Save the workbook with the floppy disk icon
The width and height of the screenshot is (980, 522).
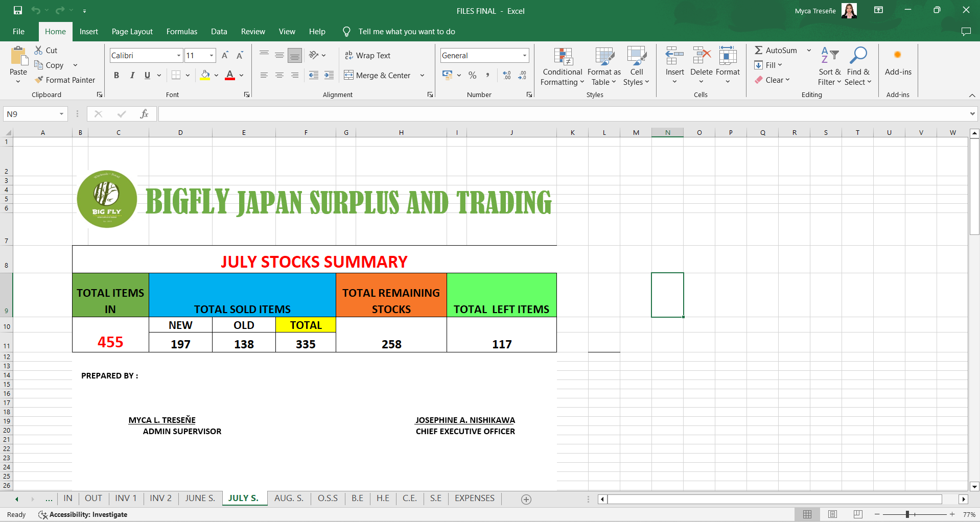point(18,10)
